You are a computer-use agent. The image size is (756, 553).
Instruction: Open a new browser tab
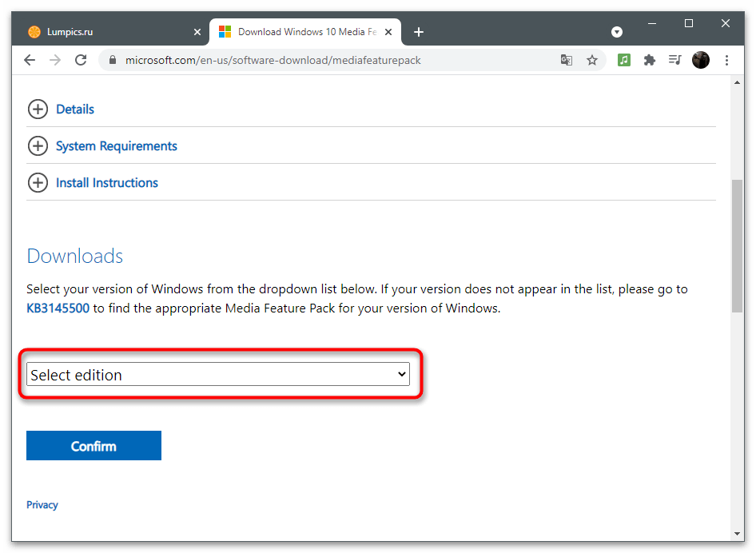[x=419, y=32]
